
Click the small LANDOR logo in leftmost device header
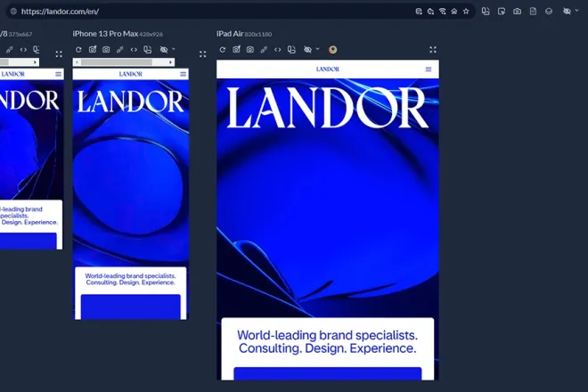pos(12,74)
